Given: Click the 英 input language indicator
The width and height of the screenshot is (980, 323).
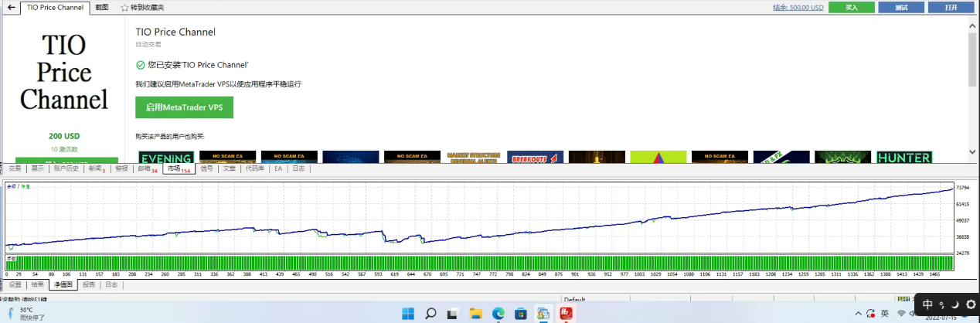Looking at the screenshot, I should point(884,313).
